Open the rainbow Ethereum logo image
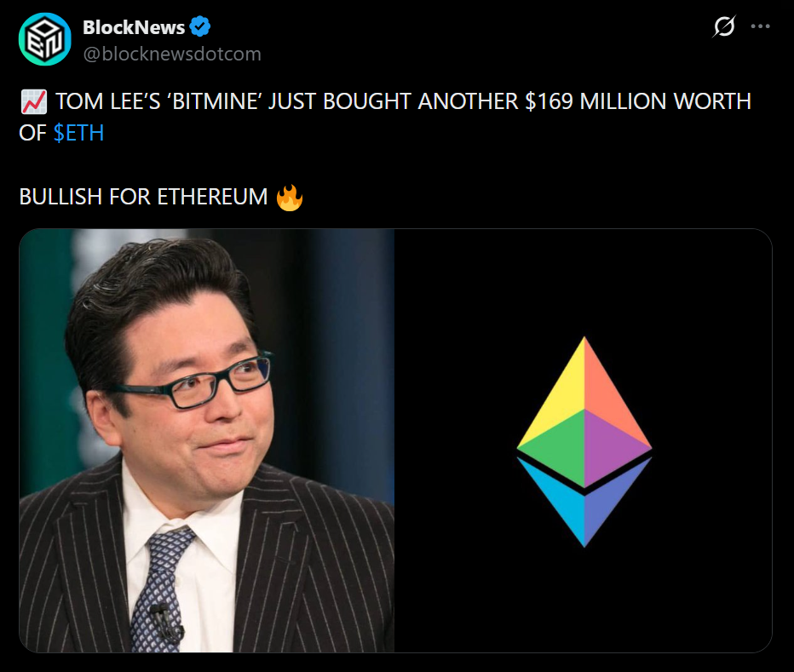The height and width of the screenshot is (672, 794). click(x=584, y=440)
